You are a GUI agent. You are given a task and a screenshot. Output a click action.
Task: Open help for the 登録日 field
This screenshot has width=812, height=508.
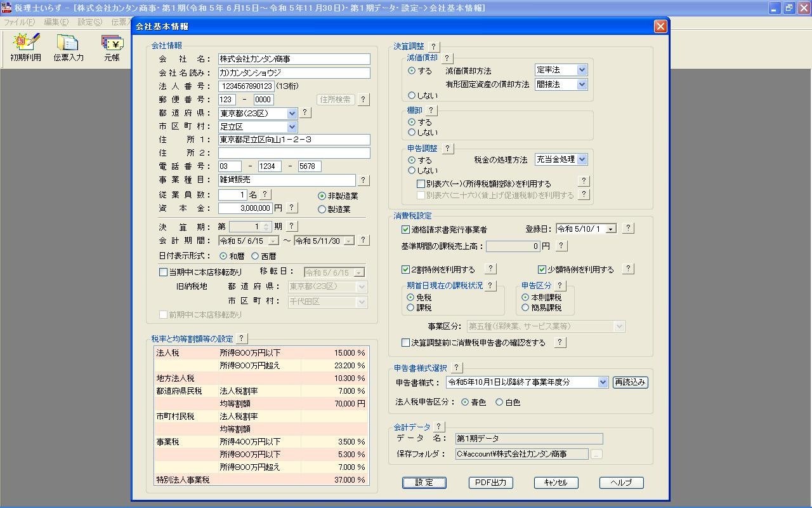pyautogui.click(x=628, y=229)
